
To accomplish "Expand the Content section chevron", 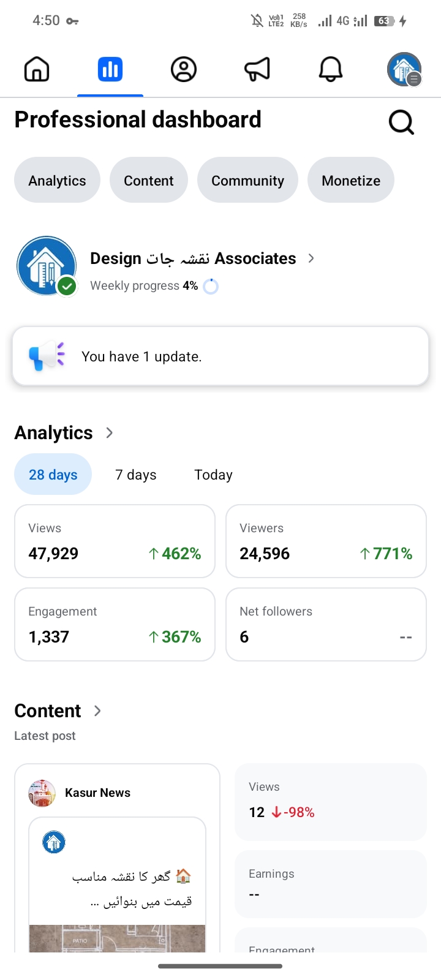I will [97, 710].
